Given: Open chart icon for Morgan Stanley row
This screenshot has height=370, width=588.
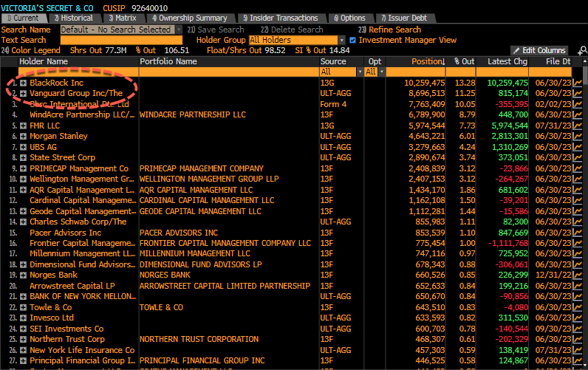Looking at the screenshot, I should [x=577, y=136].
